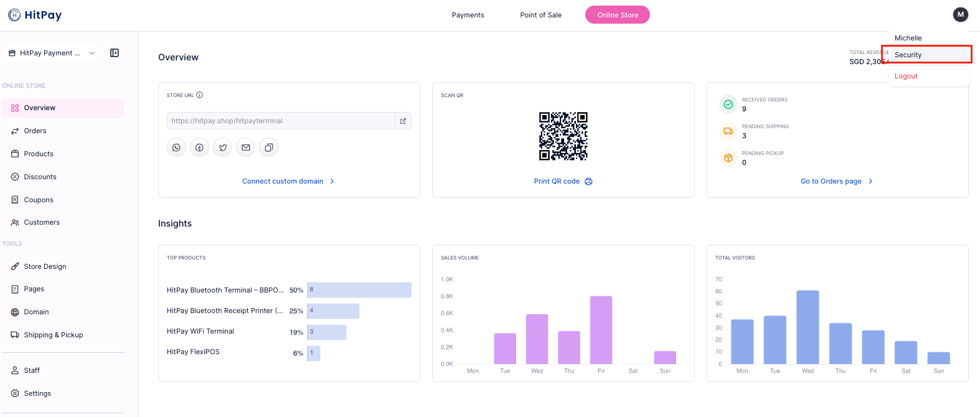Click Sunday's sales volume bar

(x=665, y=358)
